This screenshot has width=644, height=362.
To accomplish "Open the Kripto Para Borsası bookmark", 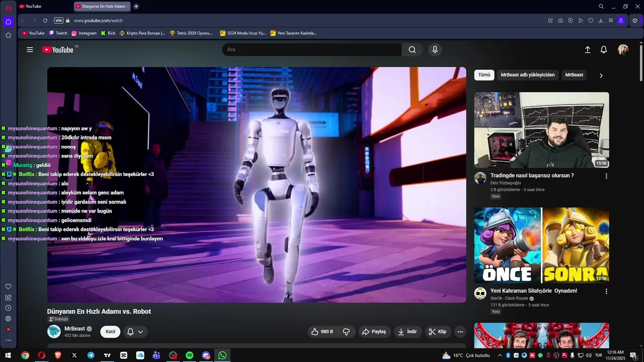I will [142, 33].
